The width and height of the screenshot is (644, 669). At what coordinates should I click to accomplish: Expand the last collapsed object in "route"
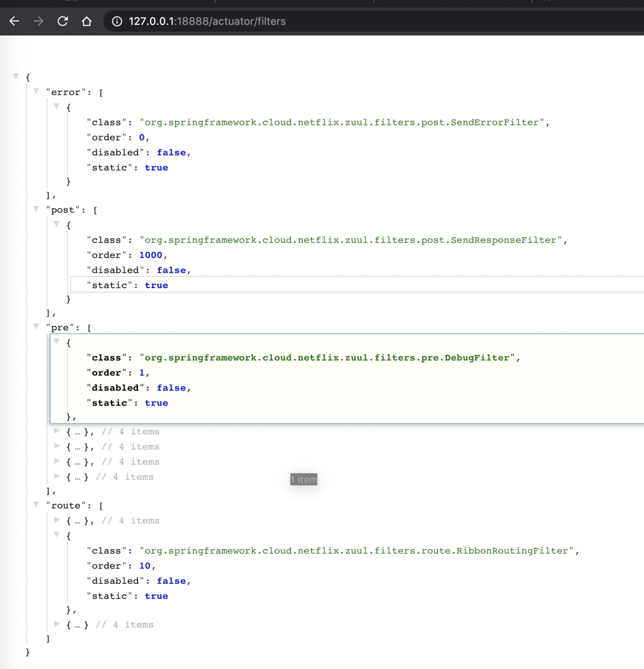click(x=57, y=624)
